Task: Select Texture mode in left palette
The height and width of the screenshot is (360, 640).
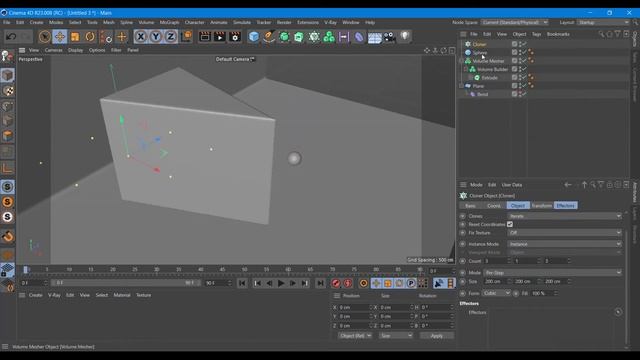Action: [x=7, y=91]
